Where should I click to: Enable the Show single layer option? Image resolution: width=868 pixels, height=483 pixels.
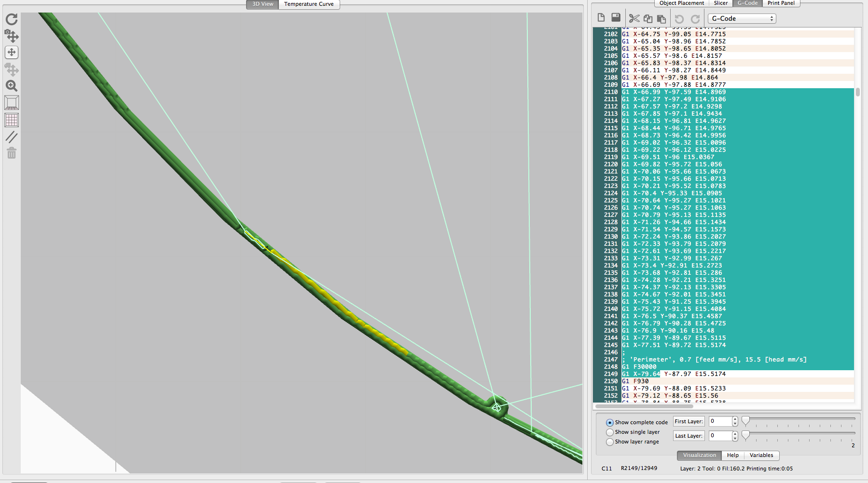click(x=610, y=432)
